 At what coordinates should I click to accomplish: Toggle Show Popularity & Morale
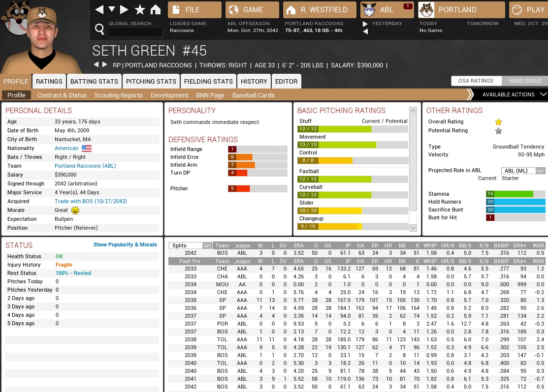point(125,245)
